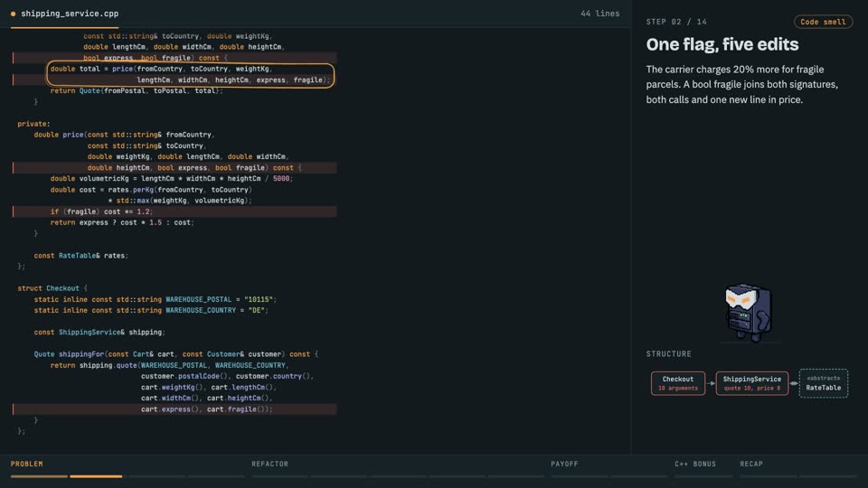Click the robot mascot illustration

click(x=749, y=313)
